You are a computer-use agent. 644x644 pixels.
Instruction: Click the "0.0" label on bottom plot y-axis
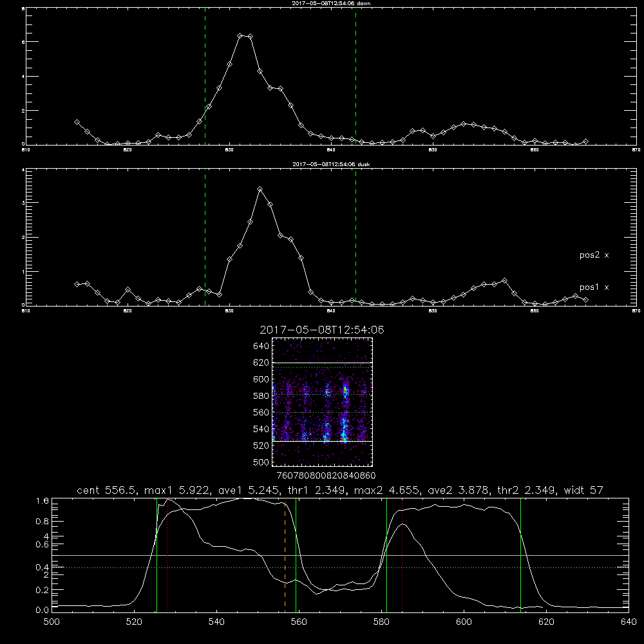tap(43, 610)
